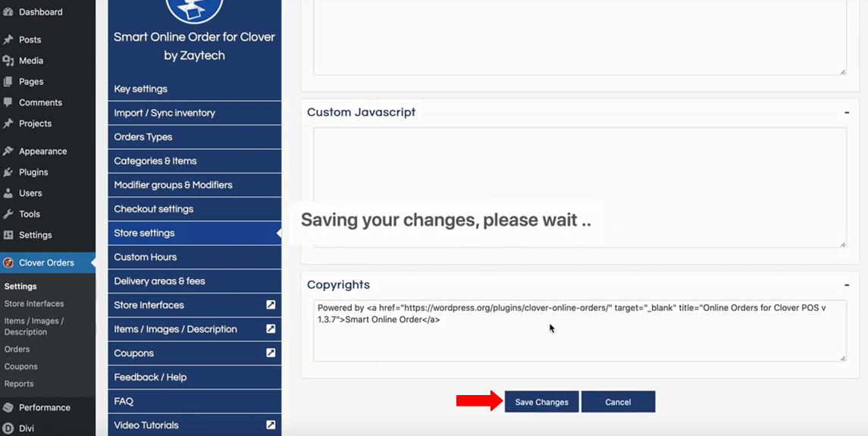868x436 pixels.
Task: Open Settings submenu under Clover Orders
Action: coord(20,287)
